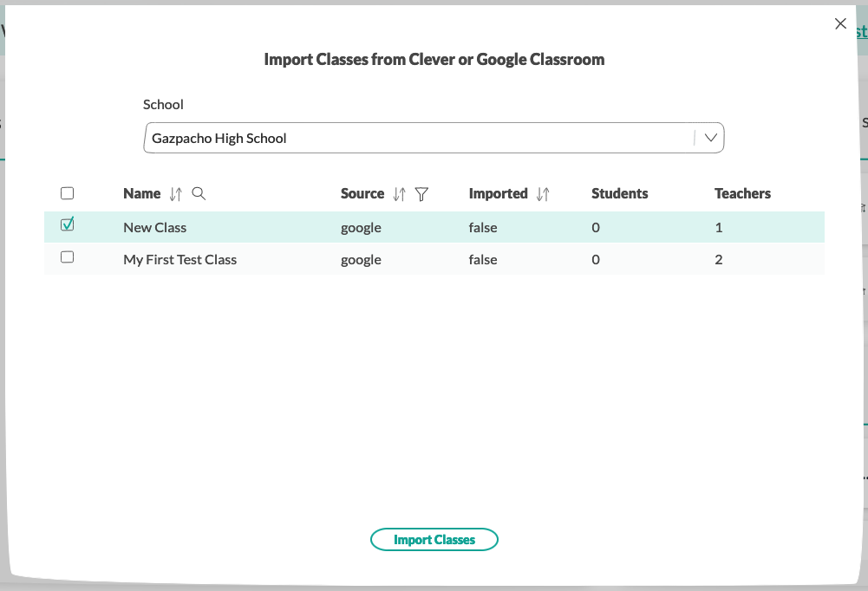868x591 pixels.
Task: Click the Source column header
Action: pos(361,193)
